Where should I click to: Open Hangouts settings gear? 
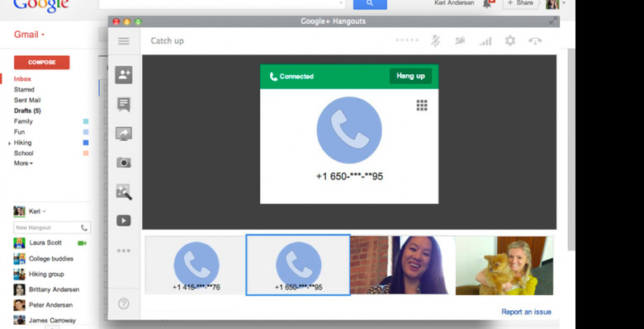pos(509,40)
